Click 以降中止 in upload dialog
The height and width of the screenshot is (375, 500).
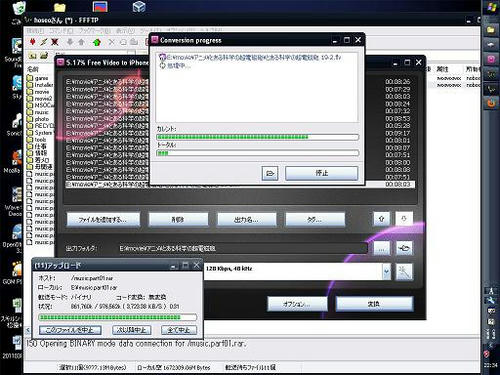pyautogui.click(x=131, y=330)
